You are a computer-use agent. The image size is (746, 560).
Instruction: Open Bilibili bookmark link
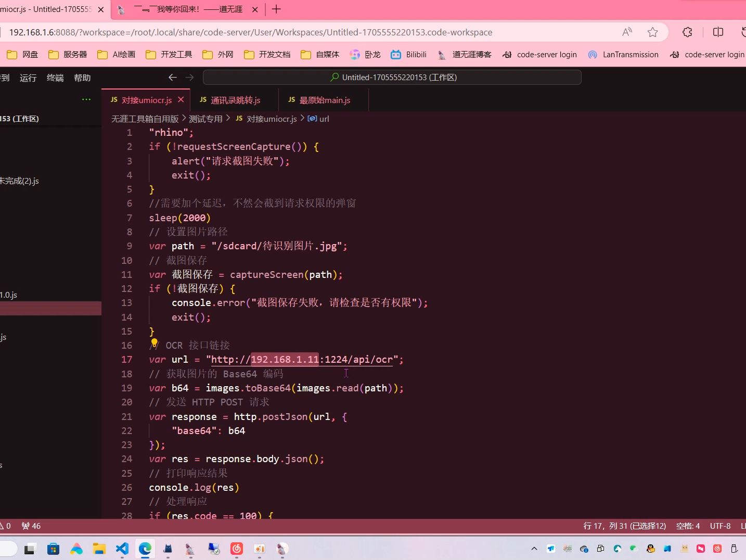(409, 54)
